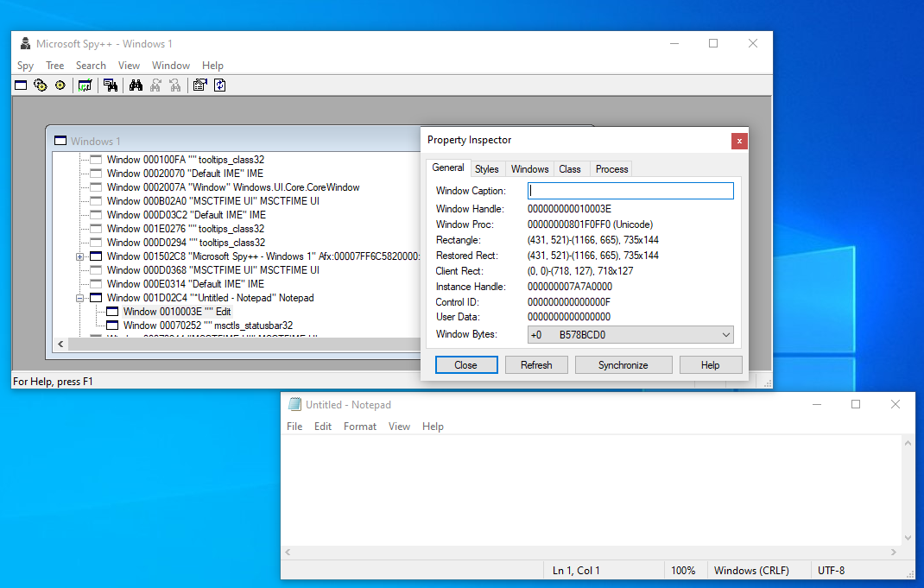Open Notepad's File menu
Screen dimensions: 924x588
click(294, 426)
